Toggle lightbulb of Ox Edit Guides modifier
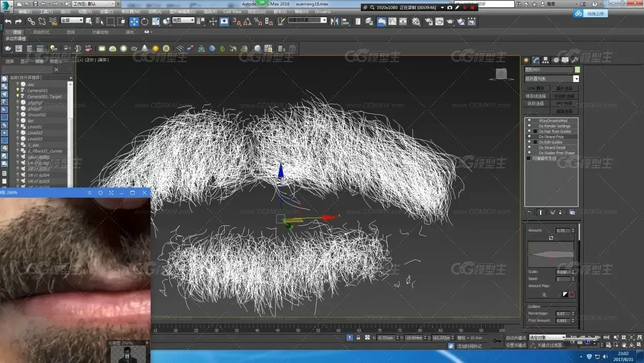Image resolution: width=644 pixels, height=363 pixels. 529,142
